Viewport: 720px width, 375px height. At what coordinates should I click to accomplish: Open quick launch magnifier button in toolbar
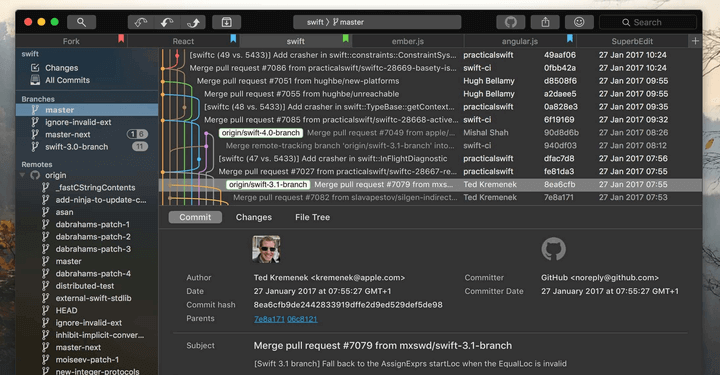click(x=81, y=22)
